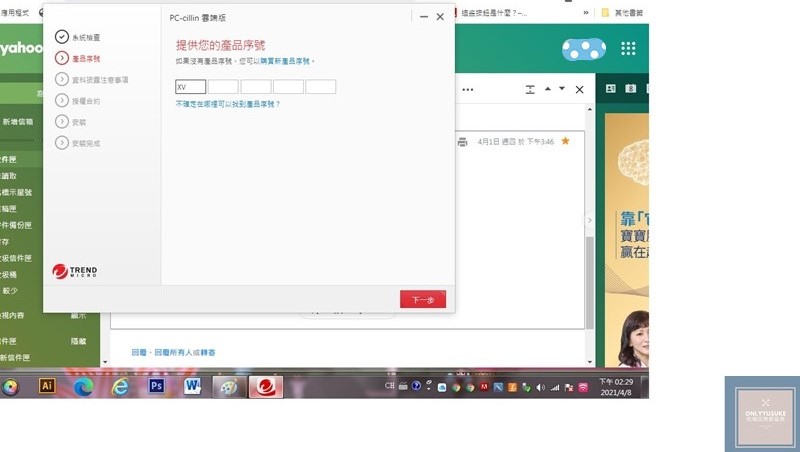800x452 pixels.
Task: Click the collapse-message icon in Yahoo Mail toolbar
Action: pos(530,90)
